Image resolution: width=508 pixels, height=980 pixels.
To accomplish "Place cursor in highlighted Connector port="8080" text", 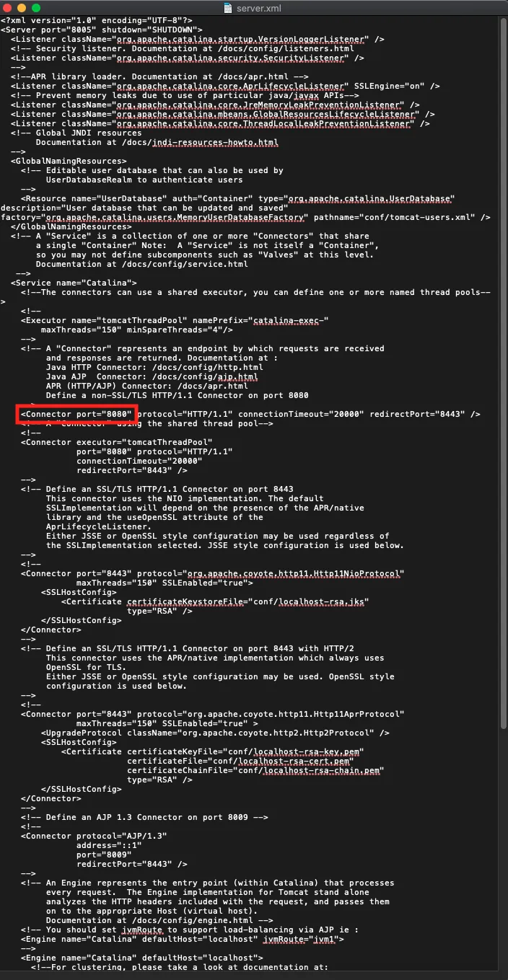I will 76,415.
